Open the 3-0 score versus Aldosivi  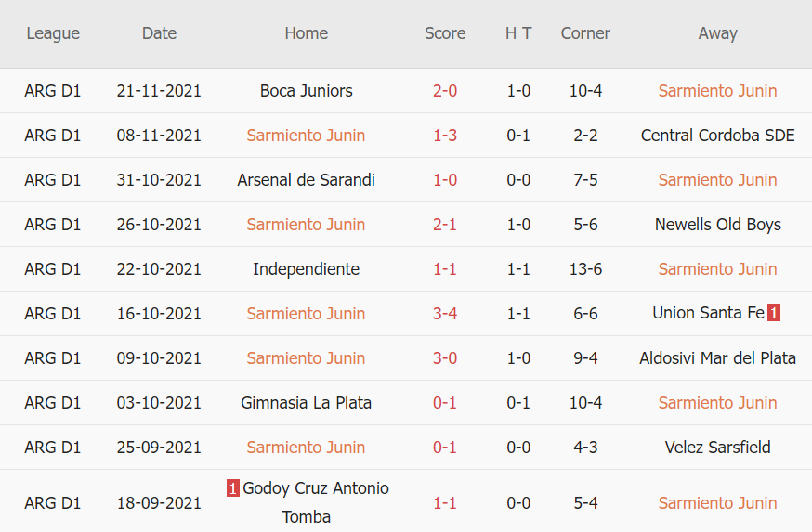[445, 358]
